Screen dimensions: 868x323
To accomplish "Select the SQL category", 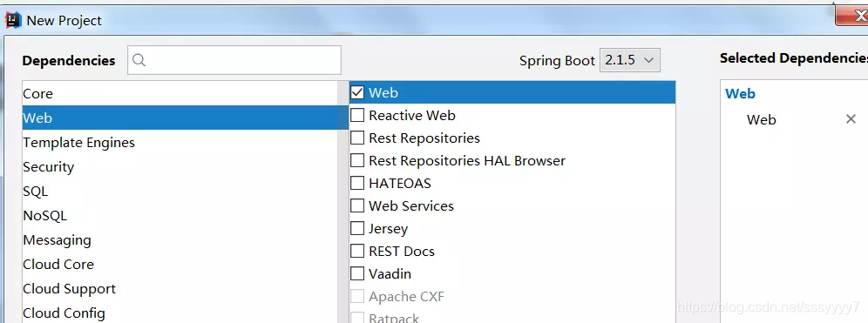I will pos(180,191).
